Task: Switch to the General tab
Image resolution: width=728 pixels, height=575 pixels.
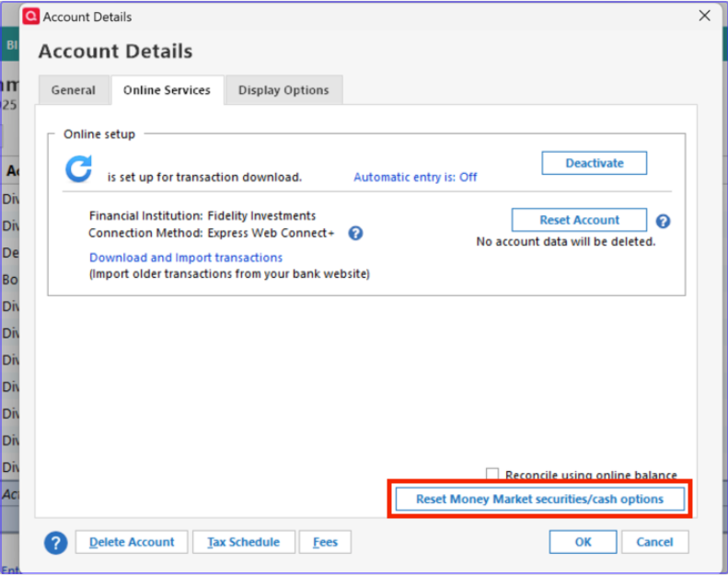Action: click(x=74, y=90)
